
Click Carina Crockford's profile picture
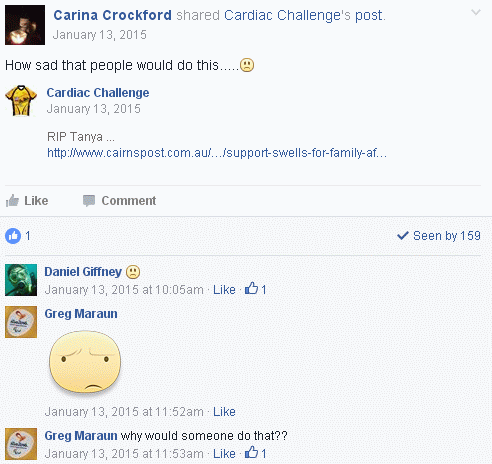coord(25,25)
